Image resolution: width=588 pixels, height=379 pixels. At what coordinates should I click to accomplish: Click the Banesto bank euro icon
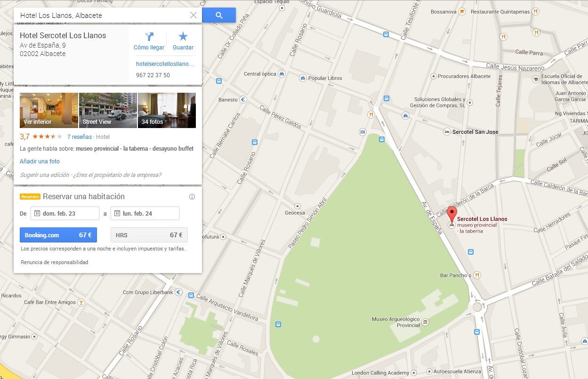[x=243, y=100]
